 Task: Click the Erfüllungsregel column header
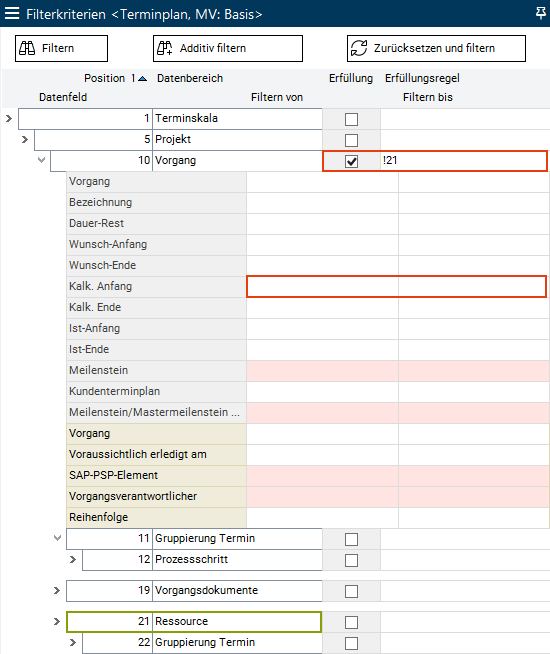tap(422, 78)
